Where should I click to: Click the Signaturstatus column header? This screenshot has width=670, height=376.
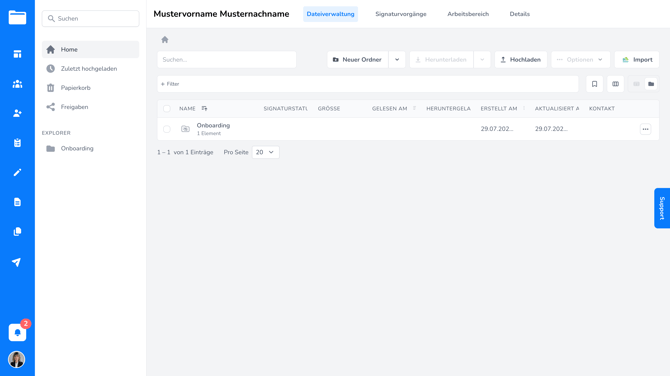285,109
